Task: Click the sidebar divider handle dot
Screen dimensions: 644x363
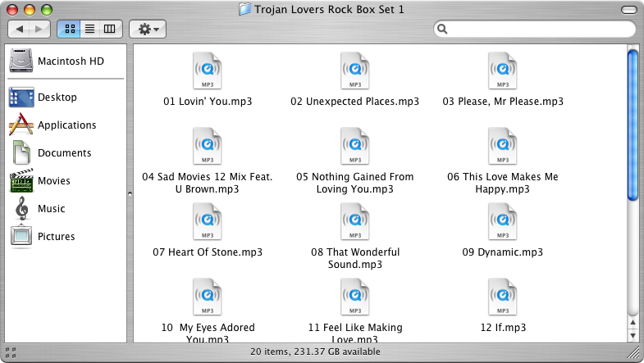Action: (130, 193)
